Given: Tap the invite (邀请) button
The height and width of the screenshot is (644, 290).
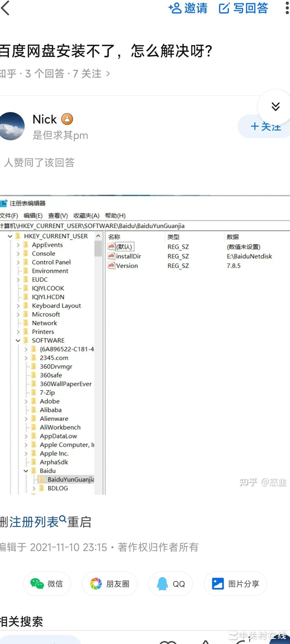Looking at the screenshot, I should (x=188, y=8).
